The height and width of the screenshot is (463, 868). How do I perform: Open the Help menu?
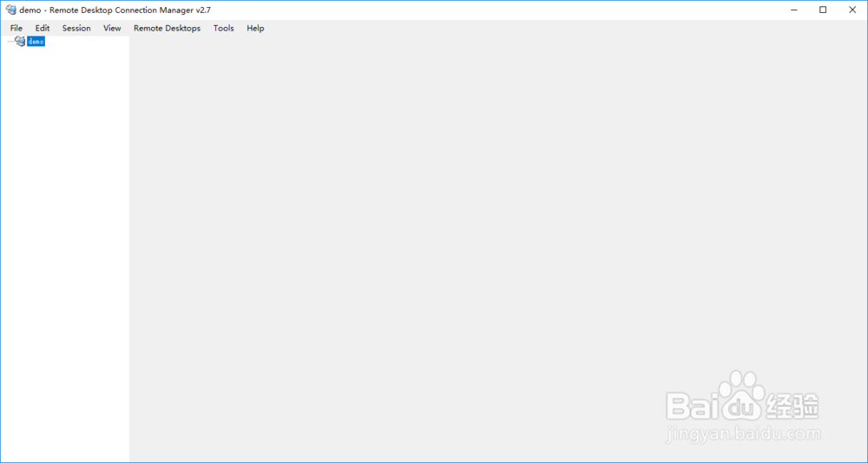[x=255, y=29]
